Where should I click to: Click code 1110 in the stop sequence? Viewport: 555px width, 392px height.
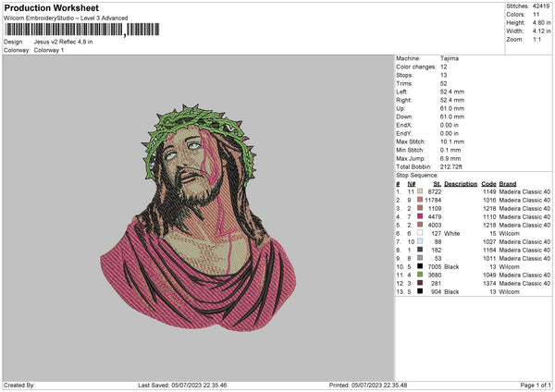[489, 217]
